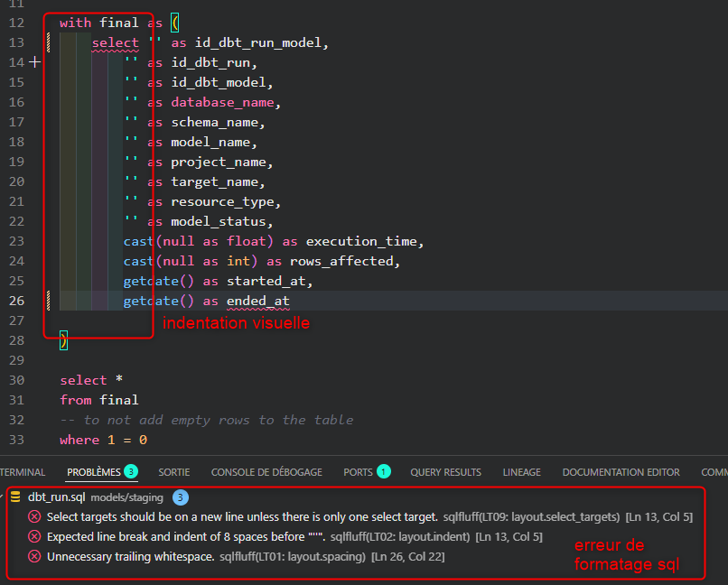
Task: Open the QUERY RESULTS tab
Action: [x=445, y=472]
